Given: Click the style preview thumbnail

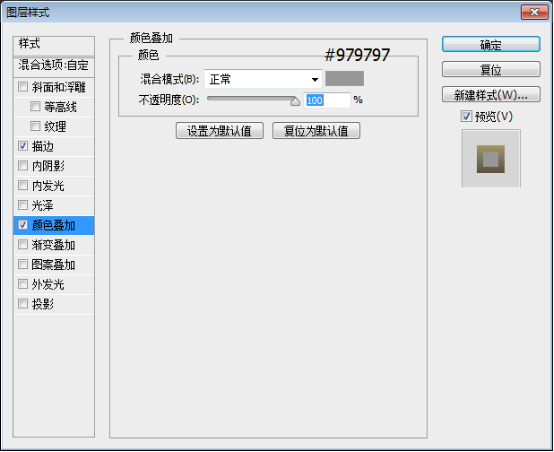Looking at the screenshot, I should click(491, 158).
